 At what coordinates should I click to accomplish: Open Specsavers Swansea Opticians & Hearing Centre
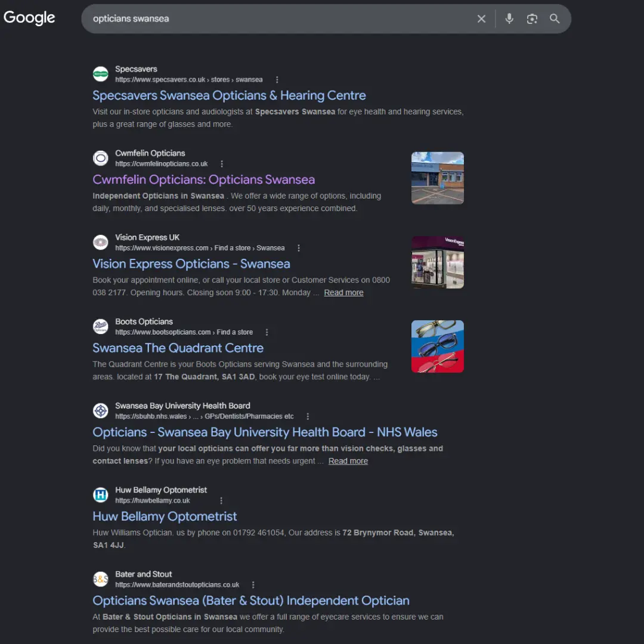[229, 95]
